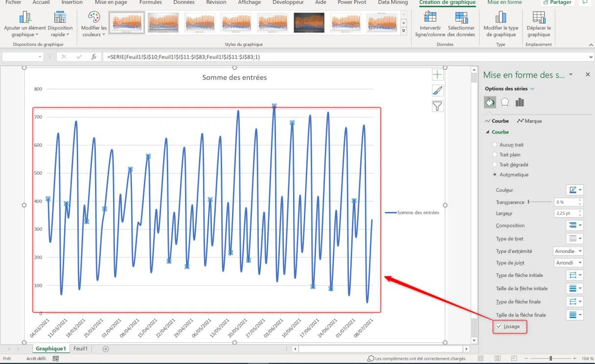Uncheck the Lissage checkbox

[499, 326]
